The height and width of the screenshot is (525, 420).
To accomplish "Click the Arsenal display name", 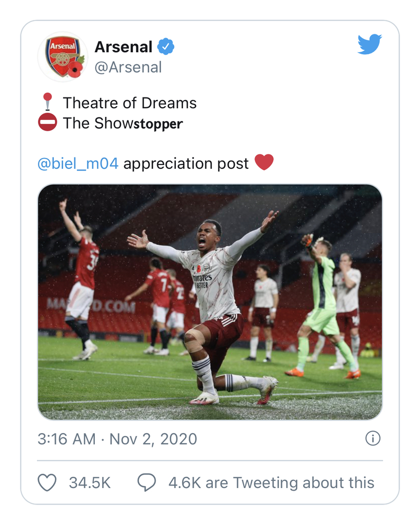I will [x=124, y=47].
